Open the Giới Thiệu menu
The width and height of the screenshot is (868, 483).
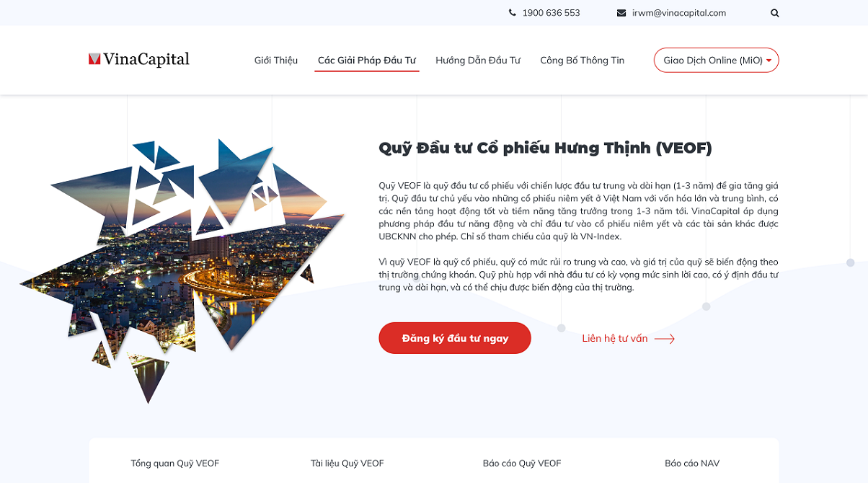276,61
